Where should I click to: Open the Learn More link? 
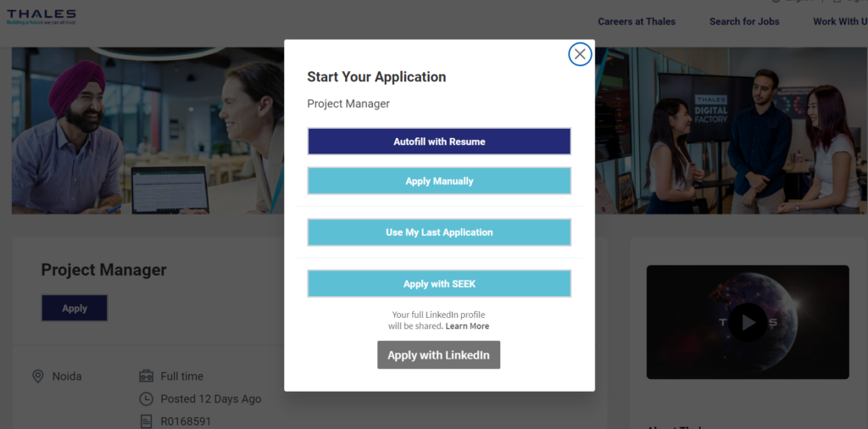(467, 326)
